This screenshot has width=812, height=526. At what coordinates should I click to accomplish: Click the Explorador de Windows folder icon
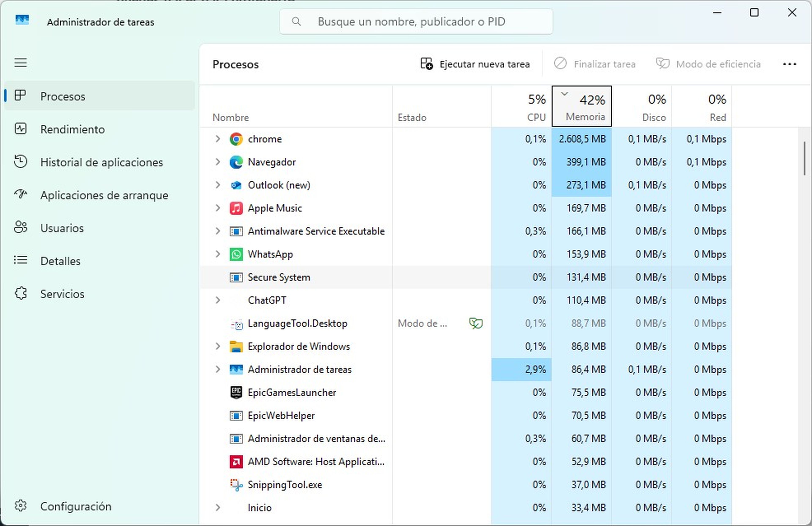236,347
